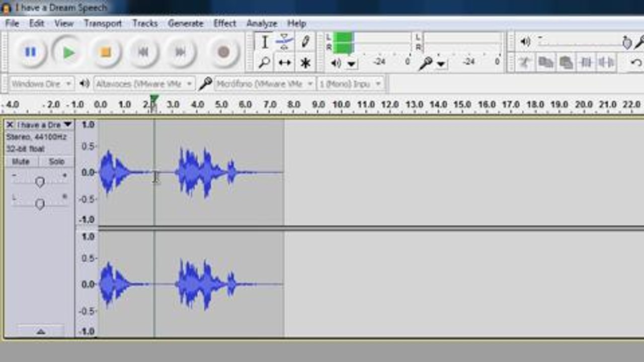Click the green playhead marker on the timeline

[x=154, y=100]
